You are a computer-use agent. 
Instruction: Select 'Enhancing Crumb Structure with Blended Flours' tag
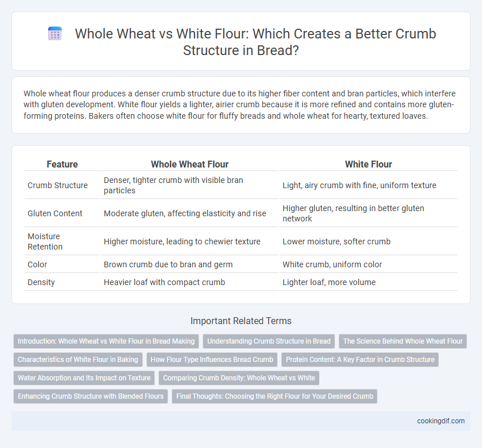click(x=91, y=396)
